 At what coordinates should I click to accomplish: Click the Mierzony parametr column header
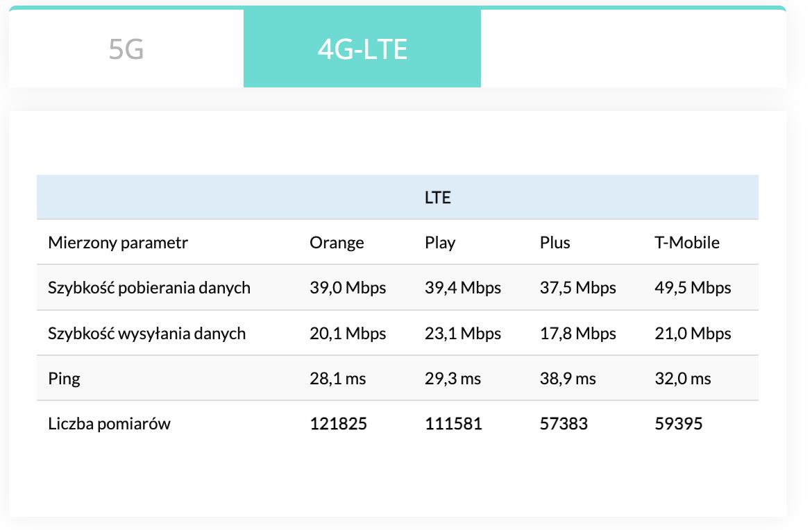(x=118, y=242)
